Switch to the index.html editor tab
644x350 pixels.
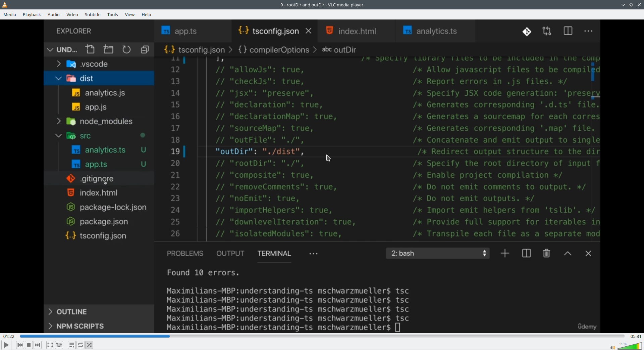pyautogui.click(x=357, y=31)
